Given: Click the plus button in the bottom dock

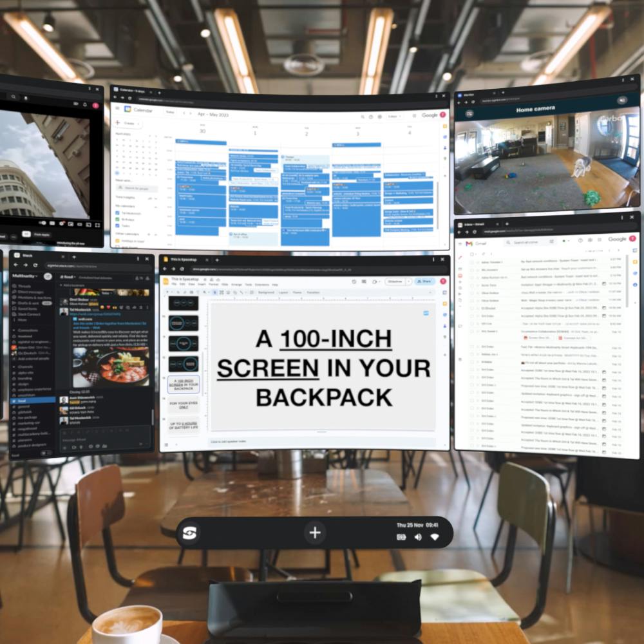Looking at the screenshot, I should pos(315,533).
